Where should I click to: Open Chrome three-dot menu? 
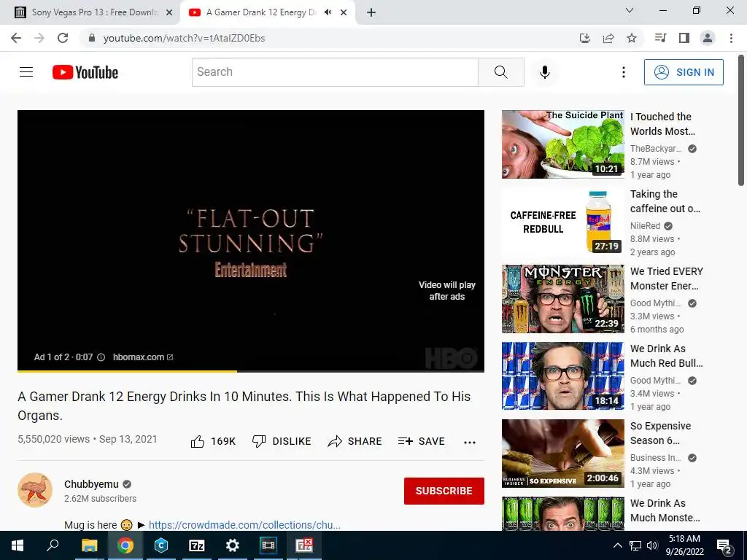coord(731,38)
